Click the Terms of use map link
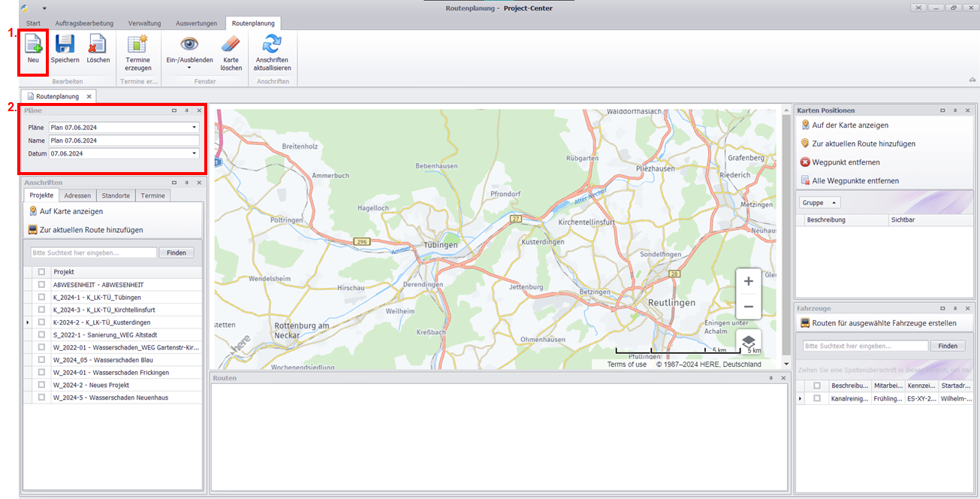 coord(626,364)
